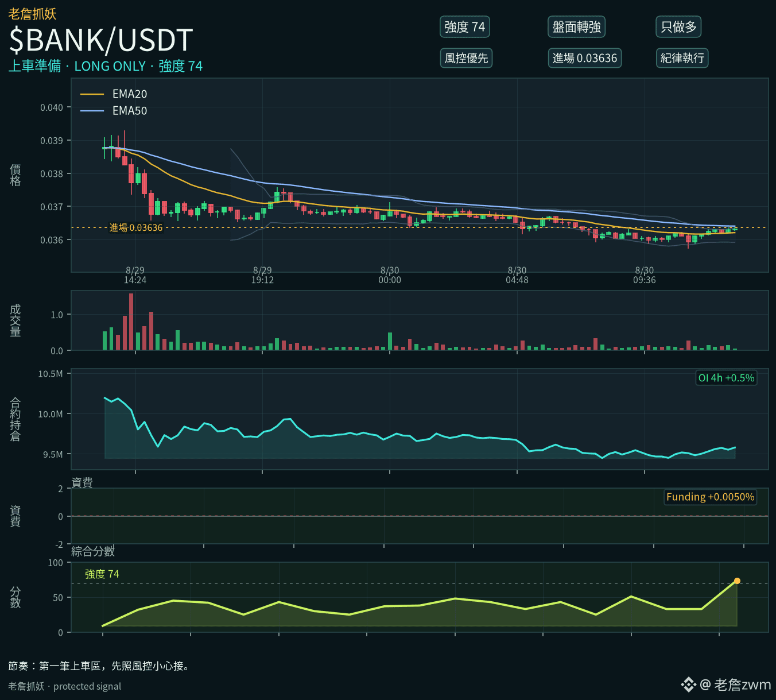
Task: Select the EMA50 legend label
Action: click(x=130, y=111)
